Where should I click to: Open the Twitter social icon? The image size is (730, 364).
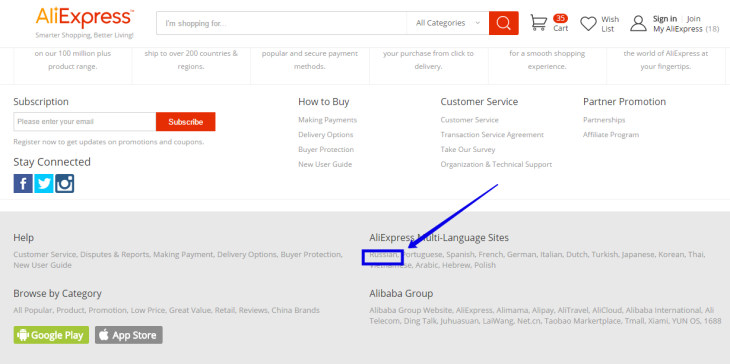[x=44, y=183]
